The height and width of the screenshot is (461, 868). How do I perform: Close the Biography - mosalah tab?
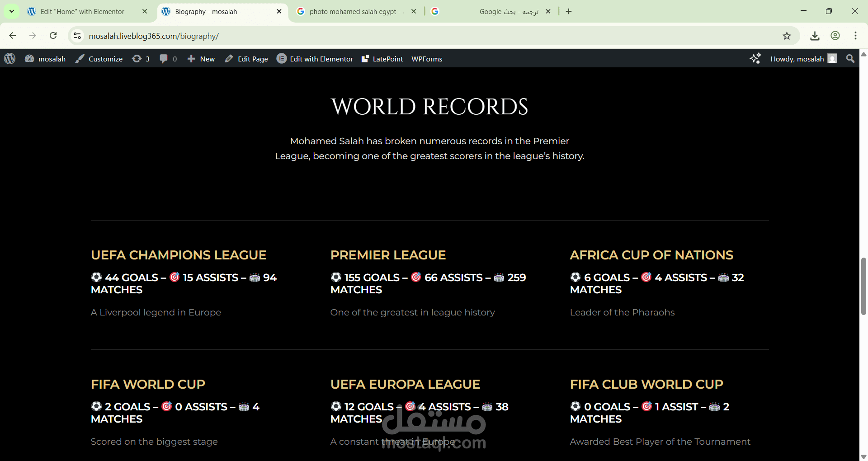click(x=279, y=11)
